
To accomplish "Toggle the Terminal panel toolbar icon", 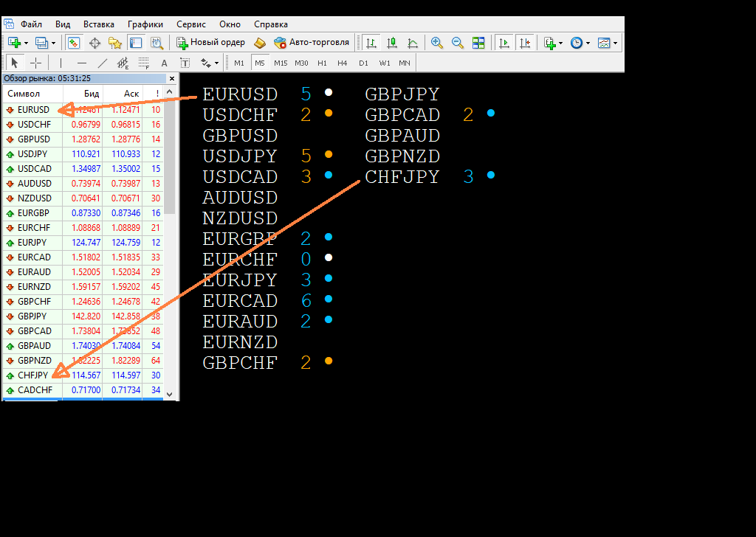I will point(136,43).
